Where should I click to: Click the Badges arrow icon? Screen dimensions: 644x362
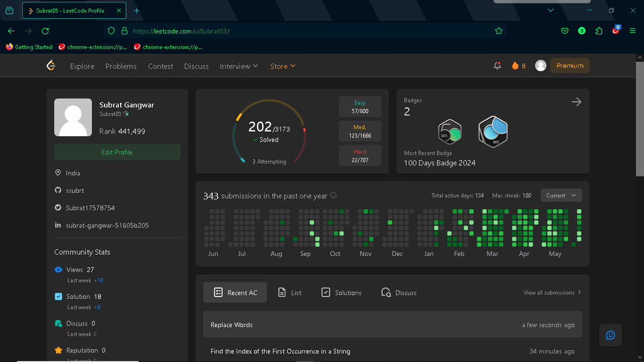tap(576, 102)
